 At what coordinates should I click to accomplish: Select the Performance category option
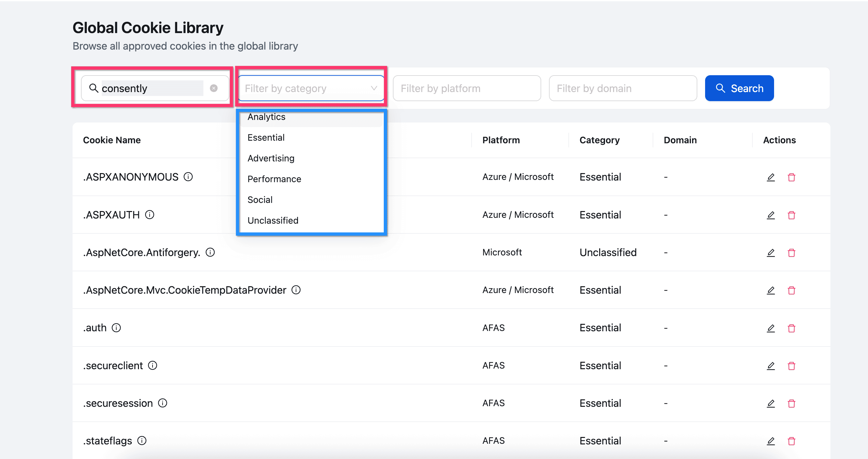[274, 179]
